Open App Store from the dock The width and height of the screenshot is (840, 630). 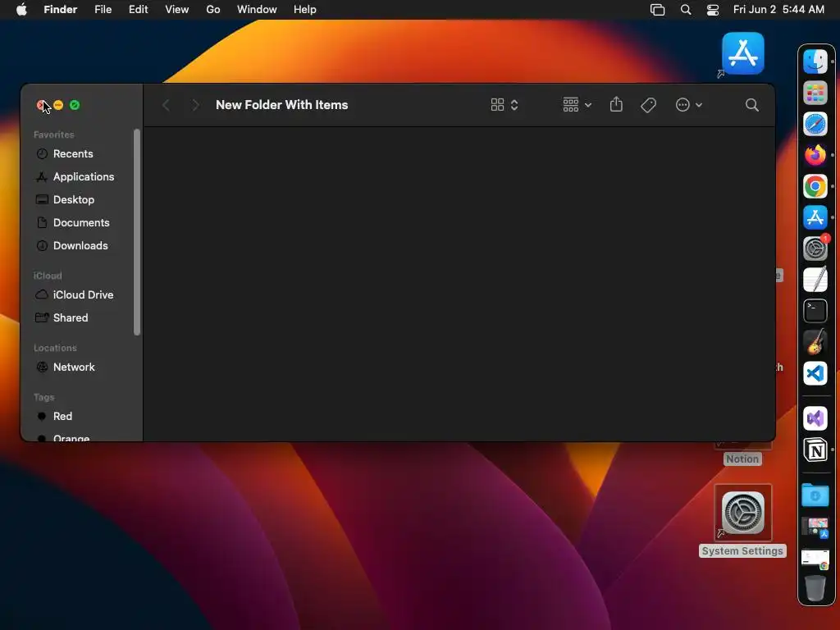pyautogui.click(x=815, y=217)
